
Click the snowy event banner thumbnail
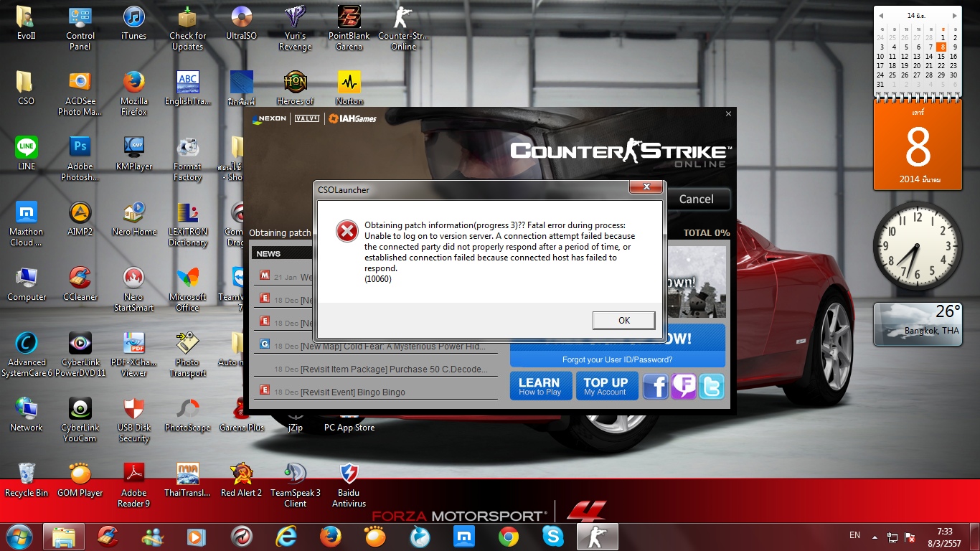tap(697, 283)
